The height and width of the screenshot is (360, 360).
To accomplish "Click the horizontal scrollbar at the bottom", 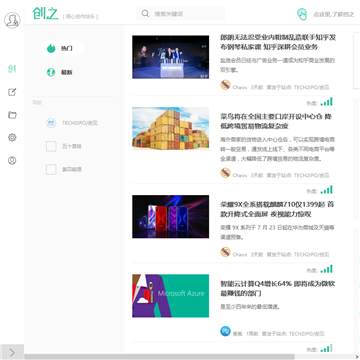I will (x=160, y=357).
